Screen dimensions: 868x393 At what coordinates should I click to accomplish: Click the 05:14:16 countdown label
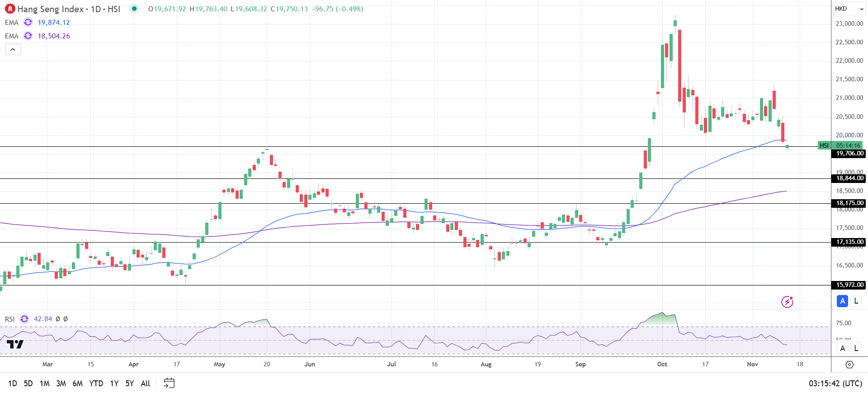point(848,145)
